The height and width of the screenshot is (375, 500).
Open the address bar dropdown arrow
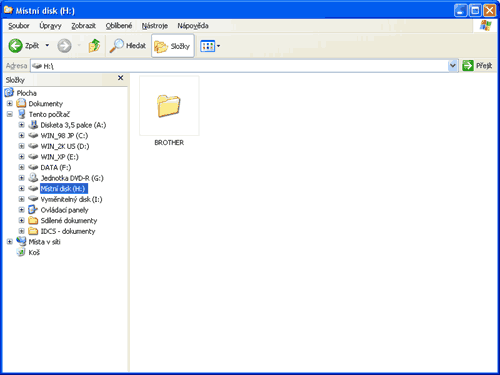tap(452, 66)
